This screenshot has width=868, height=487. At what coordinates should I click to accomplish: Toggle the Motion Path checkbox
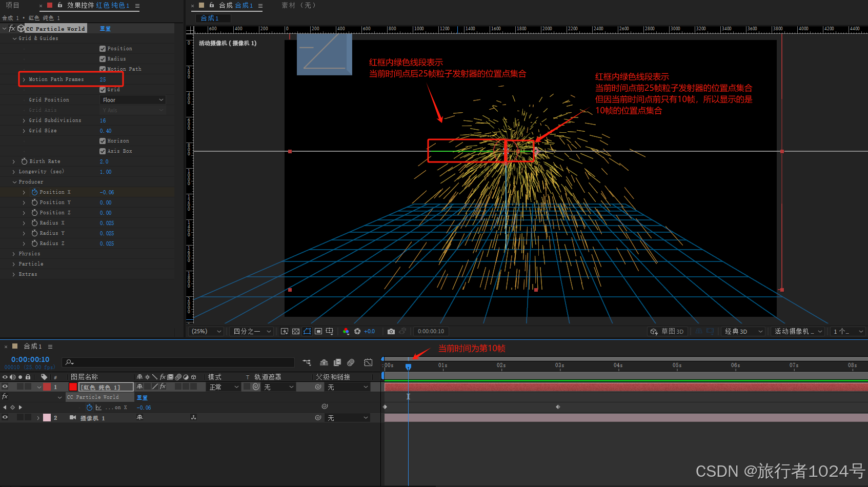tap(103, 69)
